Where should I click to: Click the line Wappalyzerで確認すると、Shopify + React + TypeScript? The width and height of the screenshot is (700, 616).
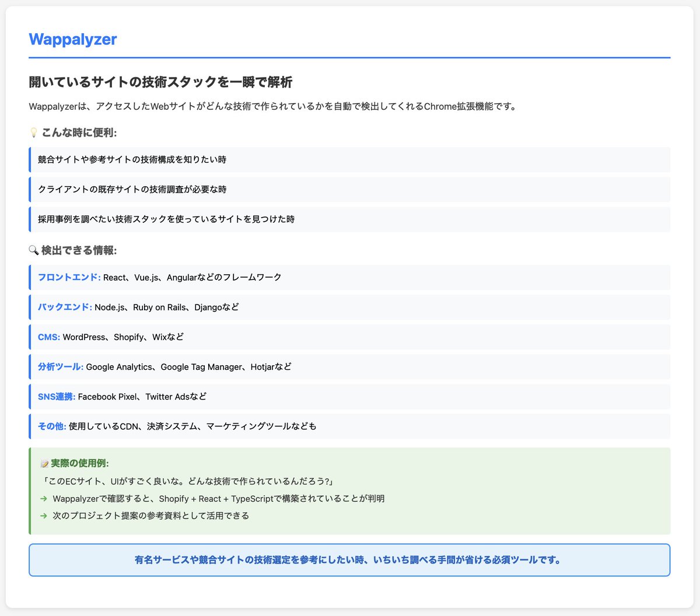tap(219, 499)
